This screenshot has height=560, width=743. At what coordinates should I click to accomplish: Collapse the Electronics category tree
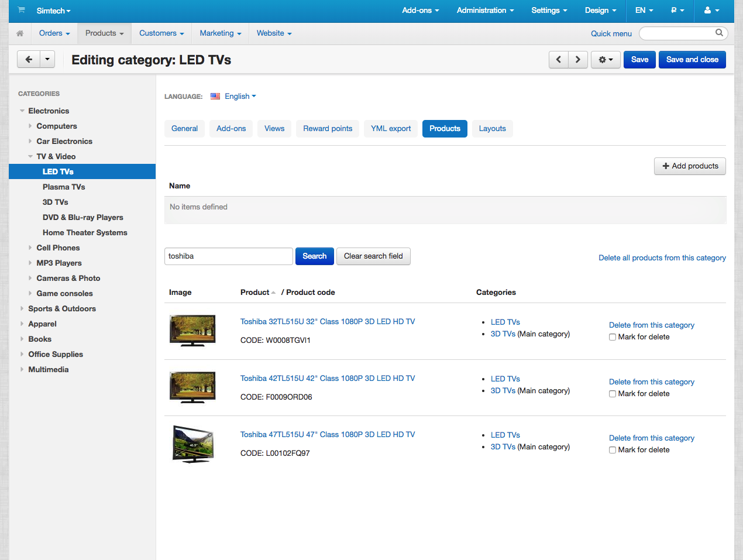point(22,111)
